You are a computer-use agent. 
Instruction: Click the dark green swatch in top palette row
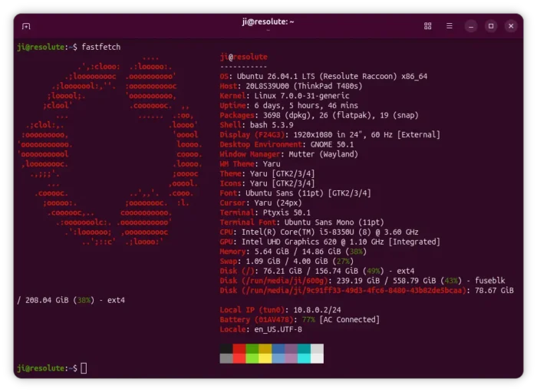coord(252,348)
